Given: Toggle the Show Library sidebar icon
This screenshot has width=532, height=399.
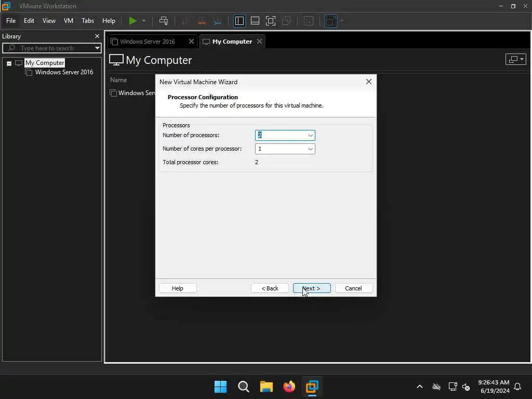Looking at the screenshot, I should click(x=239, y=21).
